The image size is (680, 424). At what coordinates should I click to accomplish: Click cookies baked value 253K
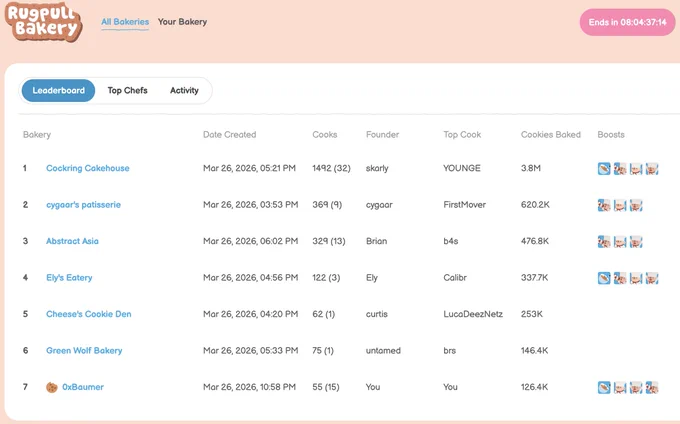coord(532,314)
